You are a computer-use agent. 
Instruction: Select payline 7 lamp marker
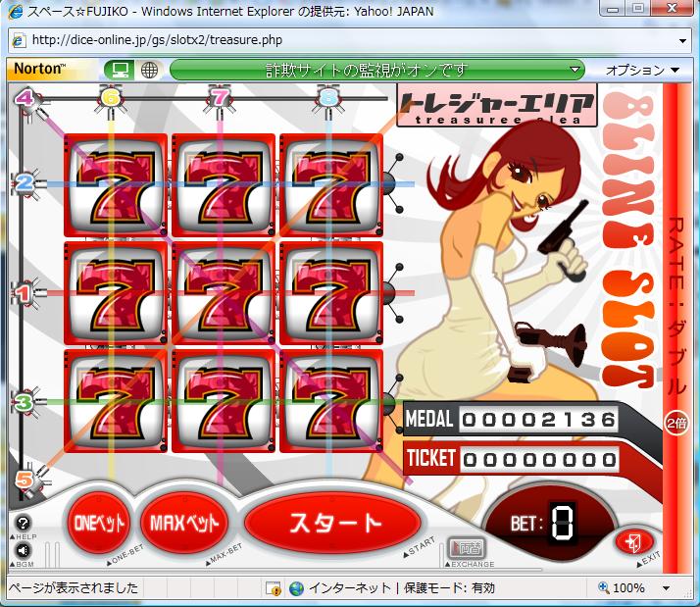(x=220, y=97)
